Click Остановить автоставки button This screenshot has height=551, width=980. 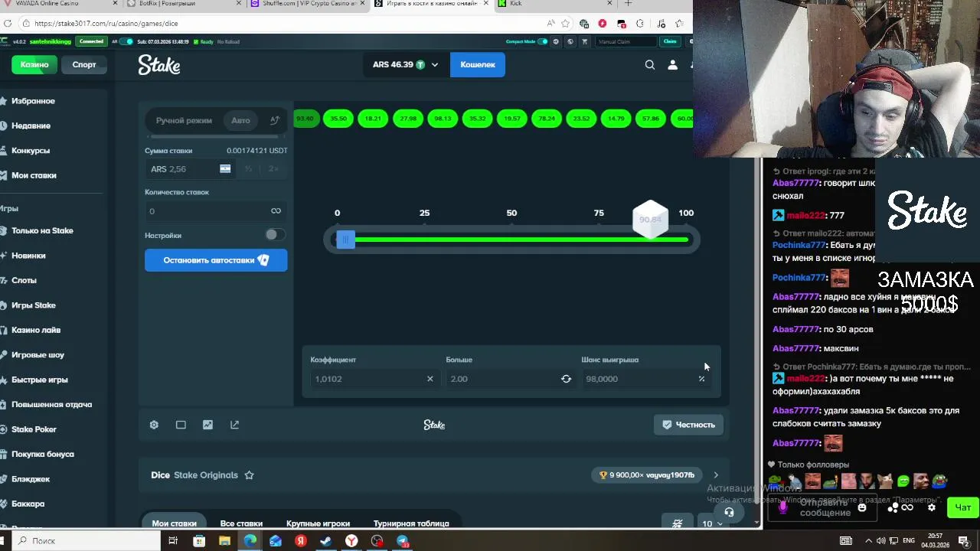[x=216, y=260]
